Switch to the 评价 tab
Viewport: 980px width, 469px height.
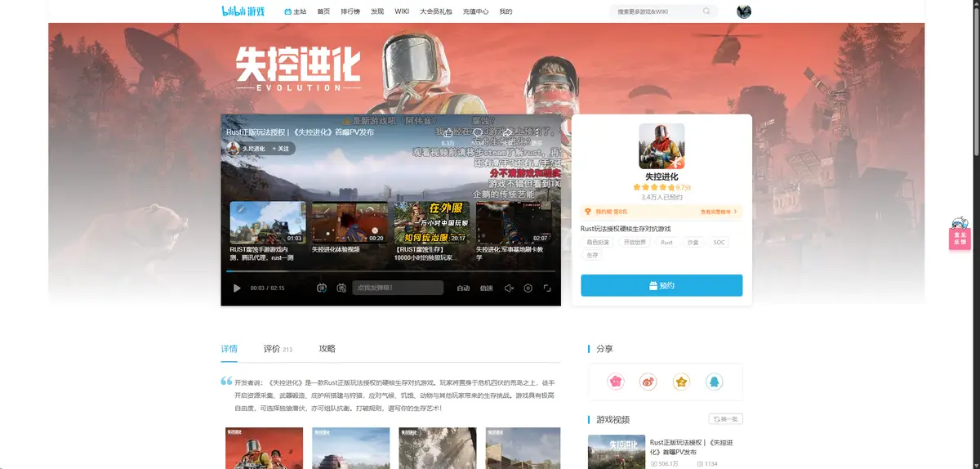[278, 349]
